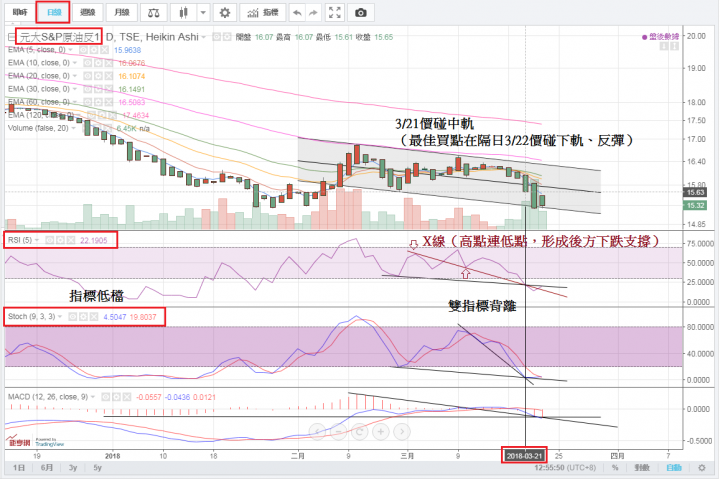Open dropdown arrow for RSI (5)

[x=37, y=240]
